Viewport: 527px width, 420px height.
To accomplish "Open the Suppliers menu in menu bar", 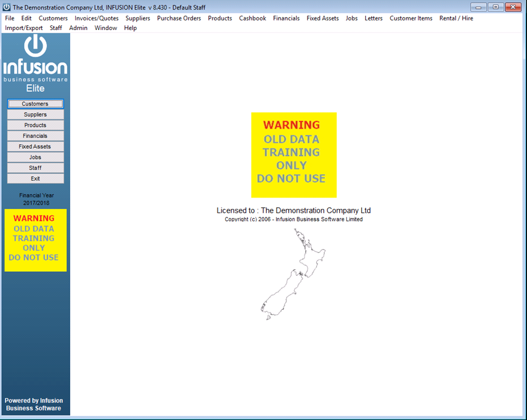I will pos(138,18).
